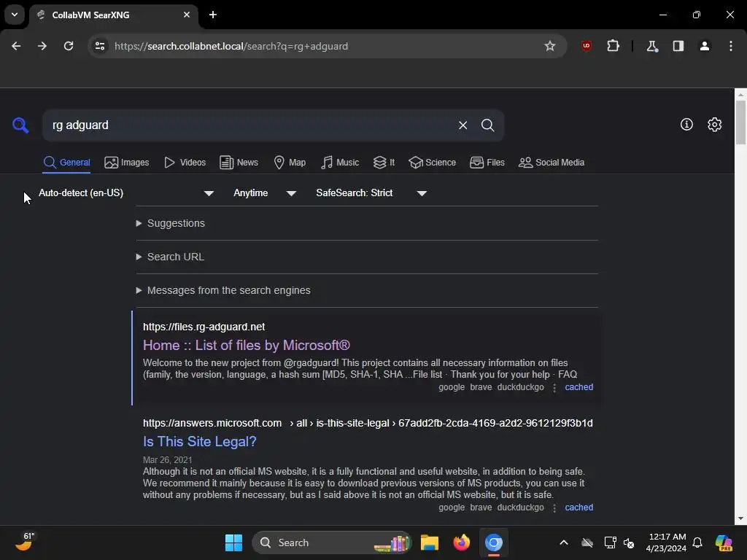747x560 pixels.
Task: Open the It category tab
Action: coord(384,163)
